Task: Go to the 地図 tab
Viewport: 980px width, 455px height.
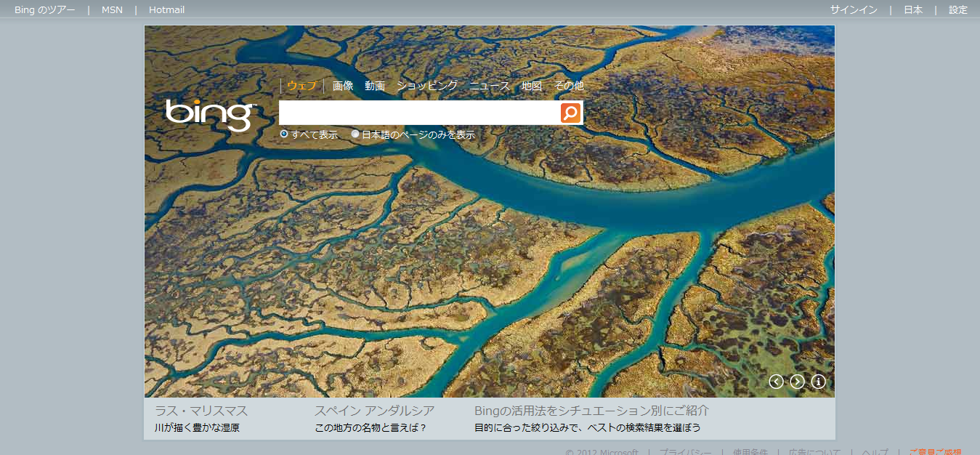Action: pyautogui.click(x=532, y=86)
